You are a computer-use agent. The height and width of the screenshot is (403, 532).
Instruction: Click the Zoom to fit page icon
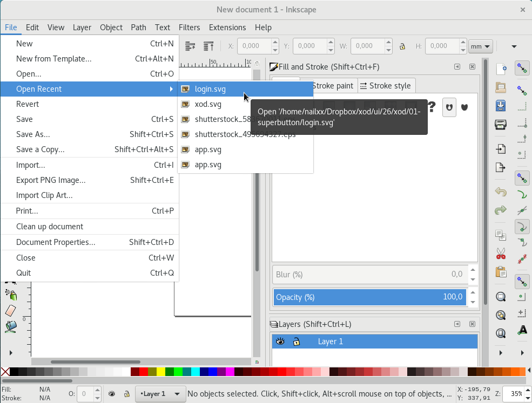[x=501, y=333]
